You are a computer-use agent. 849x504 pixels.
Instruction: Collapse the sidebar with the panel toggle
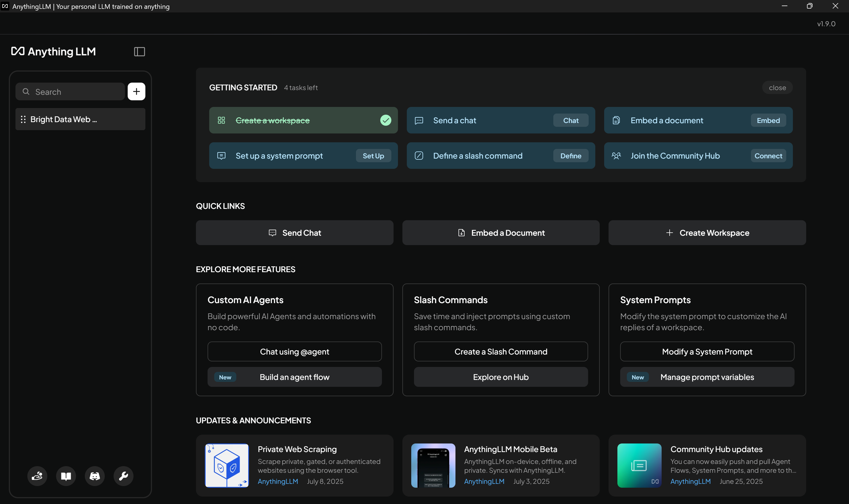pyautogui.click(x=139, y=52)
